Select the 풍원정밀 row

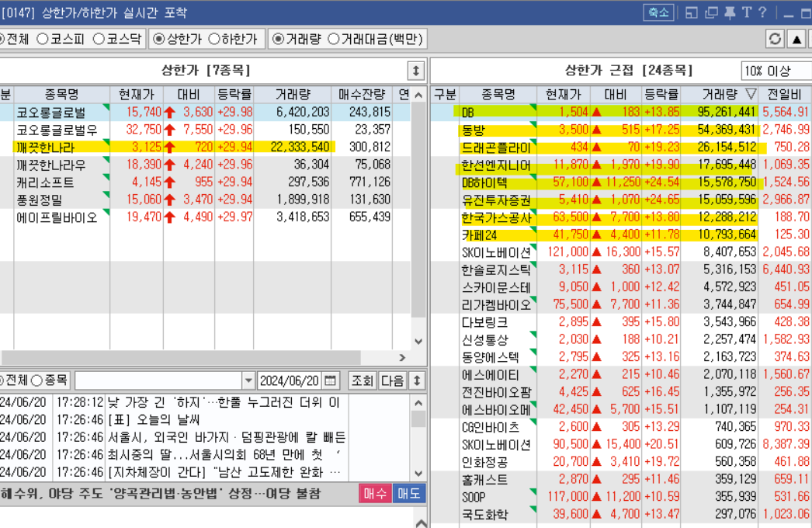point(205,200)
